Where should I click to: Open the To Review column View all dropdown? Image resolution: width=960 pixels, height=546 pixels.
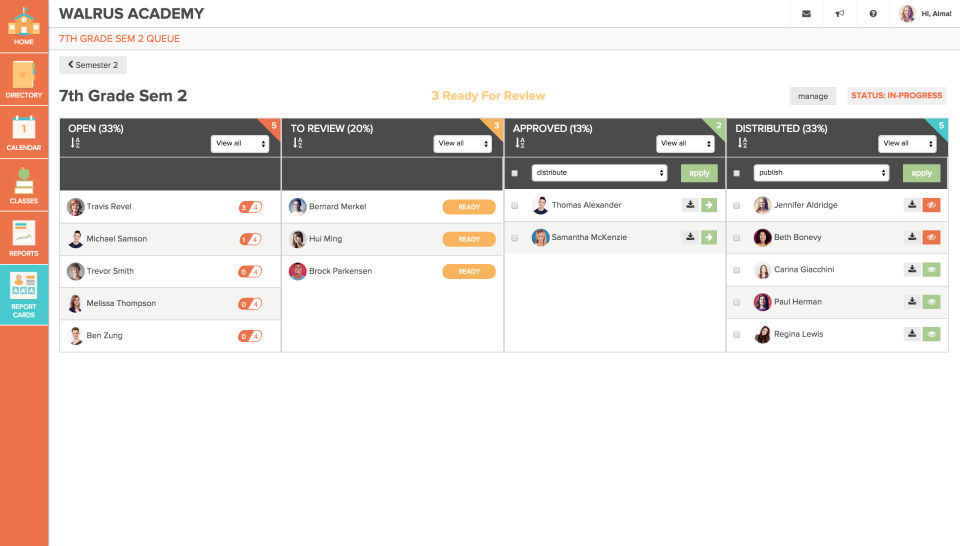coord(462,143)
